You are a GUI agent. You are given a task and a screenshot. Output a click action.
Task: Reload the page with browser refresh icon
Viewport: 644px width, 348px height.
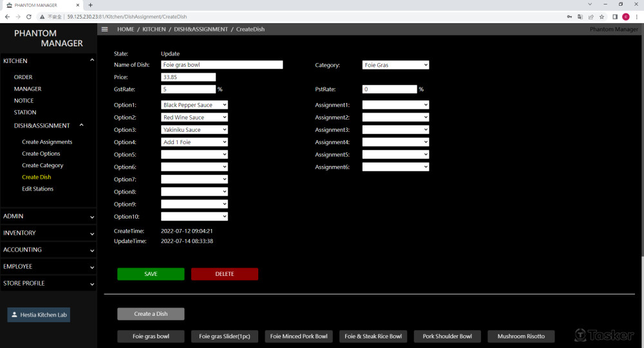(x=29, y=17)
